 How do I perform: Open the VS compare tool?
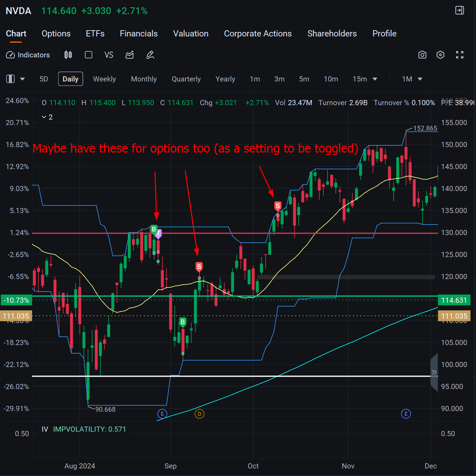[x=109, y=55]
